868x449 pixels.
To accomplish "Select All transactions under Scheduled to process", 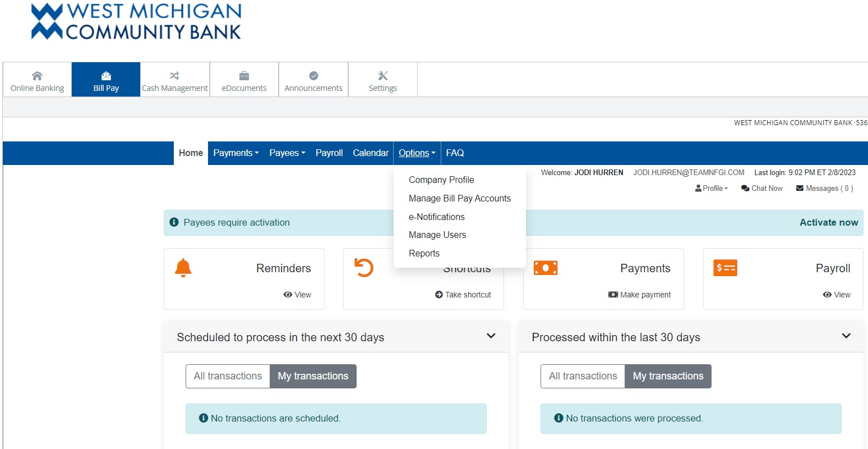I will coord(228,376).
